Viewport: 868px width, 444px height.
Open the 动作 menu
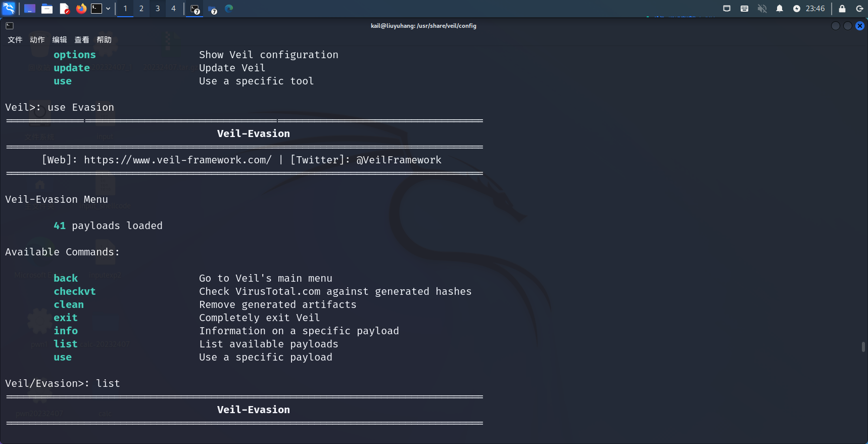(37, 40)
